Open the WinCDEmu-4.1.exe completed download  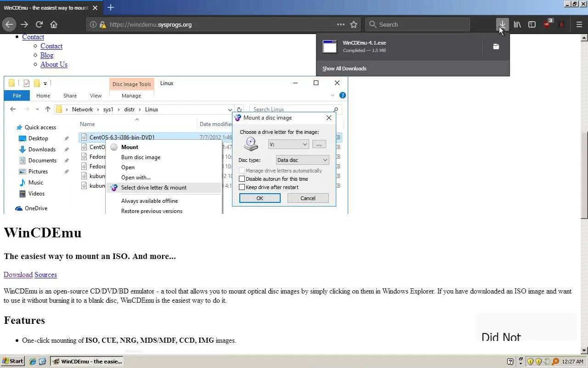(x=399, y=46)
